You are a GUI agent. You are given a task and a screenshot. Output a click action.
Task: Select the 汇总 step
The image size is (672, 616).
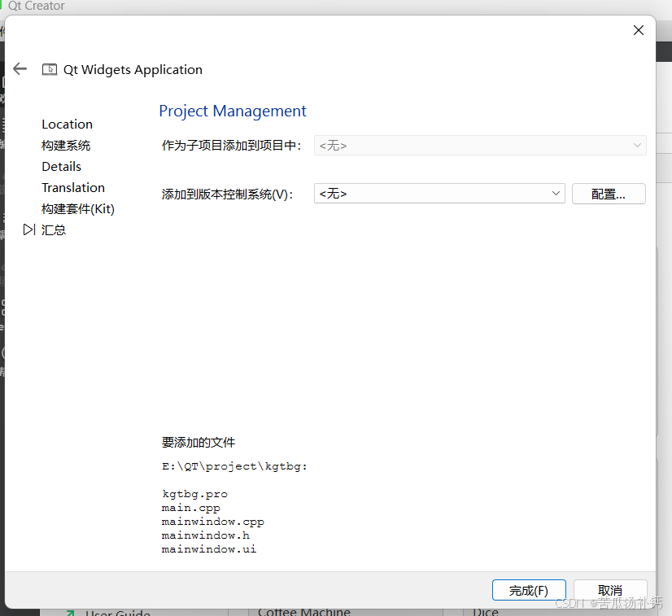click(54, 229)
